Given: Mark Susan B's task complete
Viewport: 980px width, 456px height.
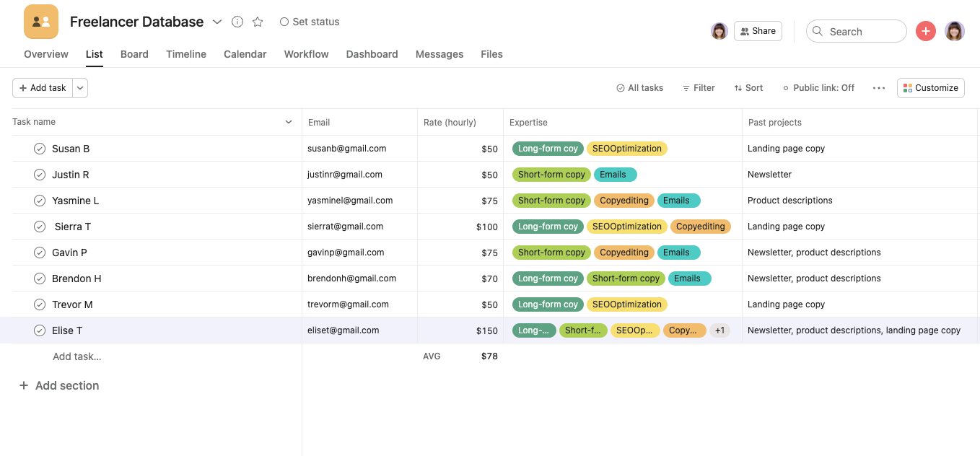Looking at the screenshot, I should pos(40,149).
